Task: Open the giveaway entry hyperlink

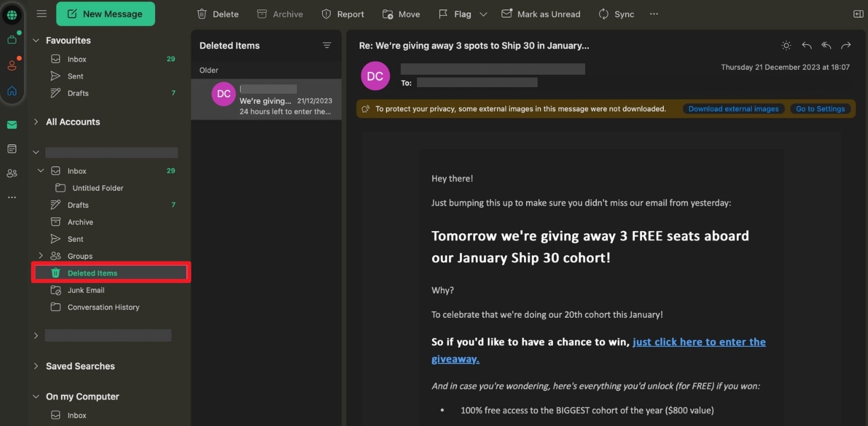Action: coord(699,342)
